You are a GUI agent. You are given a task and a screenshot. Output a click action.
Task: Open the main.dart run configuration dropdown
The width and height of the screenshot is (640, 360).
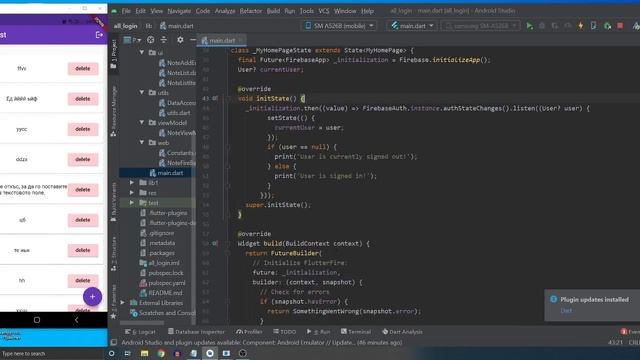coord(412,26)
